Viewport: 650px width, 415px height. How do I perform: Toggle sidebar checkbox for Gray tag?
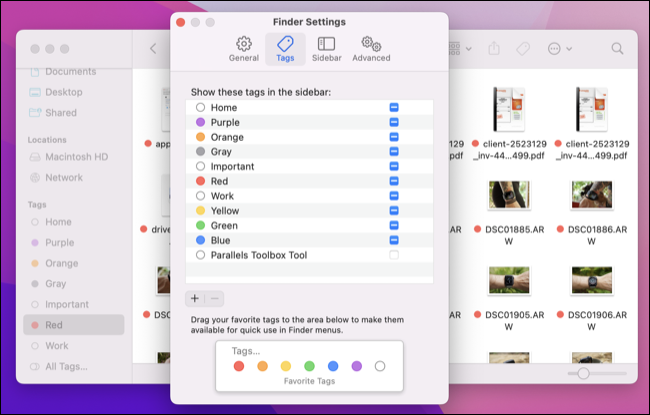(x=394, y=152)
